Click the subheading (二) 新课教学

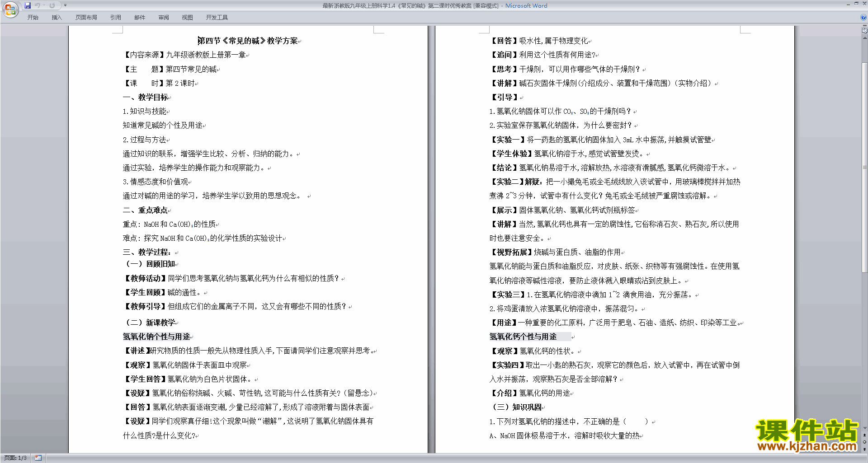(151, 323)
